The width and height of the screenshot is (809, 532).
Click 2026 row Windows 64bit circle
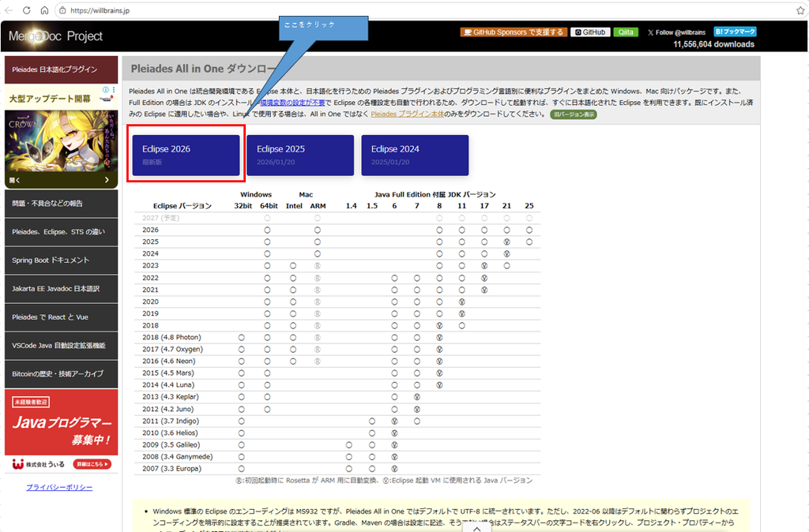coord(267,230)
